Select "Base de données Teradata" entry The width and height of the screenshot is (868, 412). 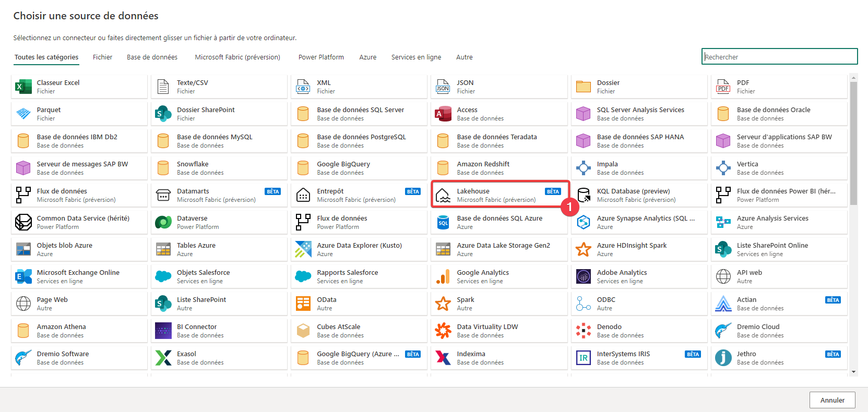pos(500,141)
